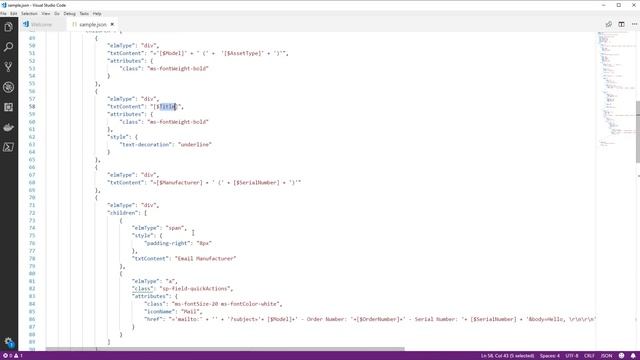This screenshot has width=640, height=360.
Task: Click "children" key on line 72
Action: pos(122,213)
